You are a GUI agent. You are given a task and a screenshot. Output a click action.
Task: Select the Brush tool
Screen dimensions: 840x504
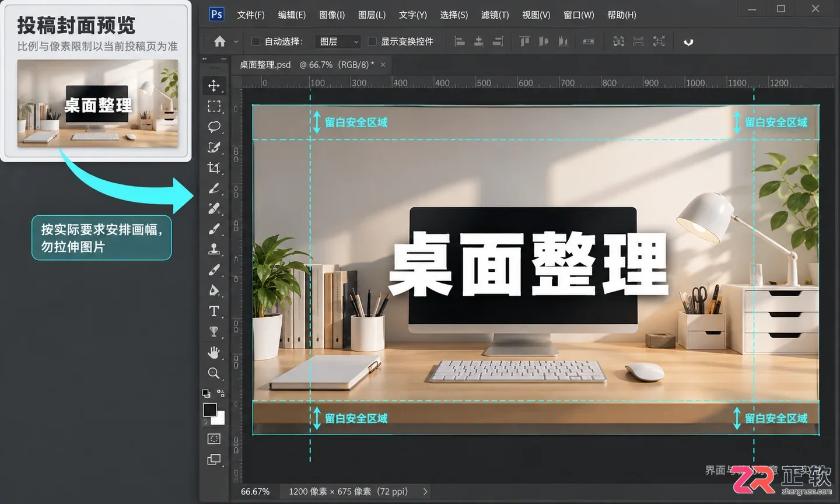214,229
